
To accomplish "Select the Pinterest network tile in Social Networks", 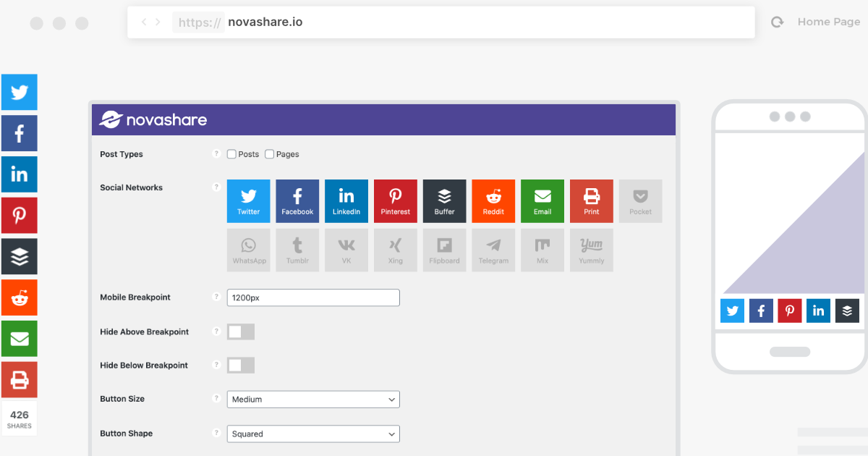I will [395, 200].
